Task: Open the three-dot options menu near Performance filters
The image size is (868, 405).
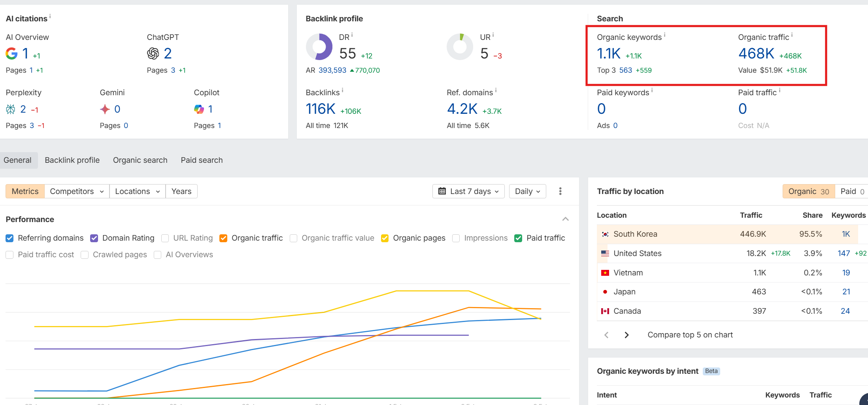Action: pyautogui.click(x=560, y=191)
